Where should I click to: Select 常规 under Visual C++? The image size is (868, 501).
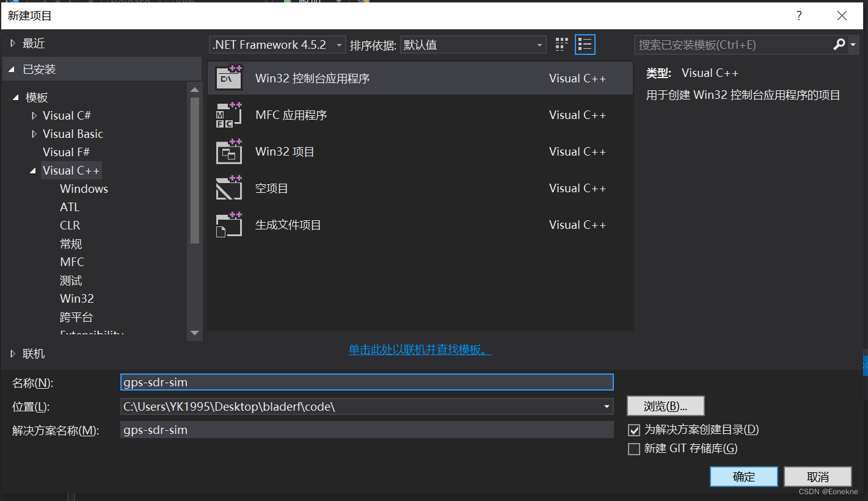tap(71, 244)
